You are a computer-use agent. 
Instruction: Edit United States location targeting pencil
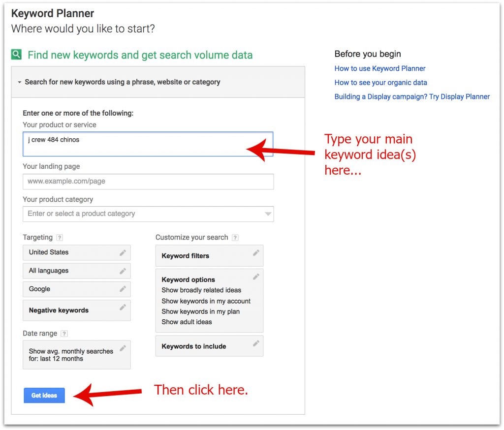pyautogui.click(x=123, y=252)
